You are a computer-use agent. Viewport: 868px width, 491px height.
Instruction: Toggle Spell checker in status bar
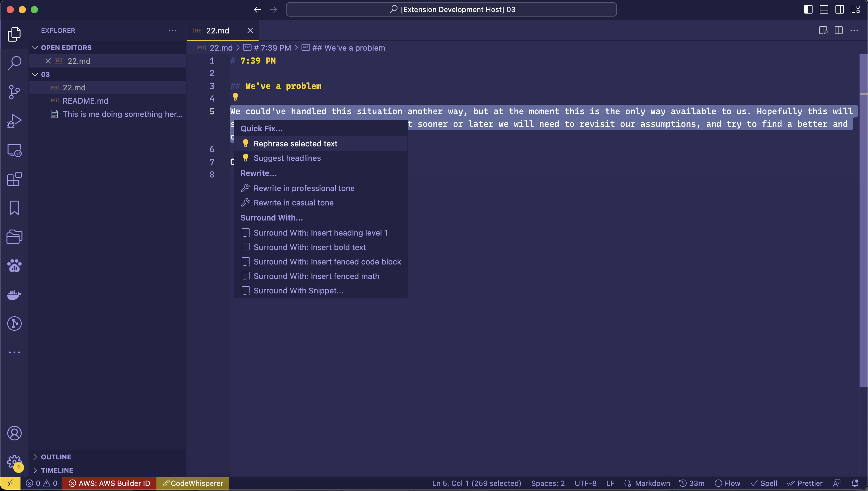pos(764,483)
